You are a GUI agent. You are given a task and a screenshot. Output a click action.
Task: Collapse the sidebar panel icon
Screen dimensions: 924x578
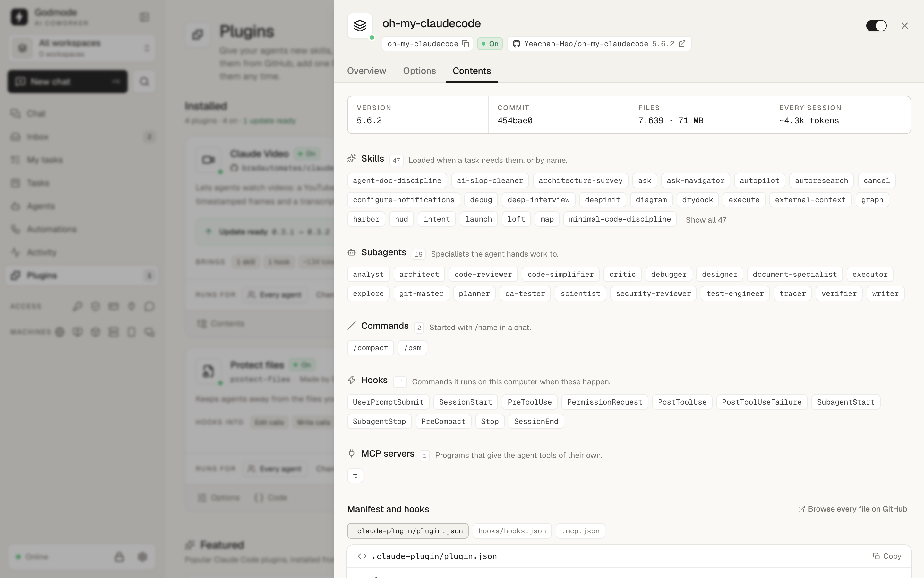coord(144,17)
